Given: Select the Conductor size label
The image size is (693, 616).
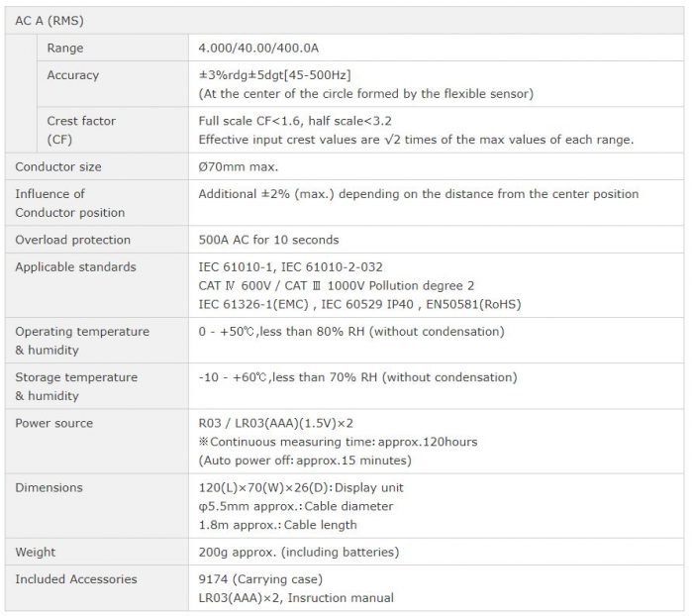Looking at the screenshot, I should pyautogui.click(x=58, y=166).
